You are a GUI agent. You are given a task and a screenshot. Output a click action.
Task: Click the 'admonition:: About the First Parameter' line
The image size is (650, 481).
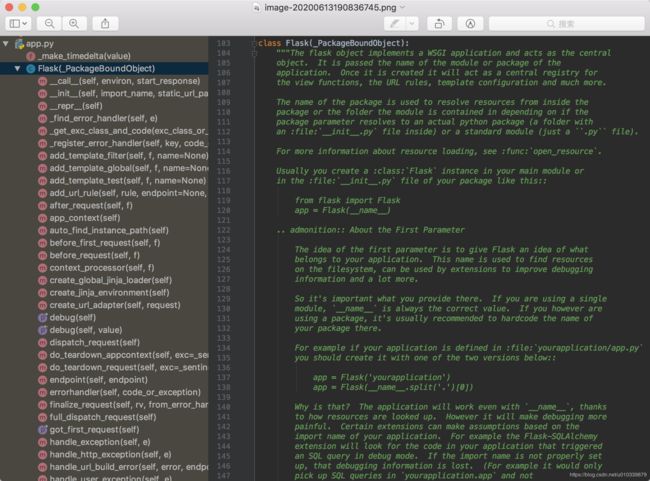371,230
